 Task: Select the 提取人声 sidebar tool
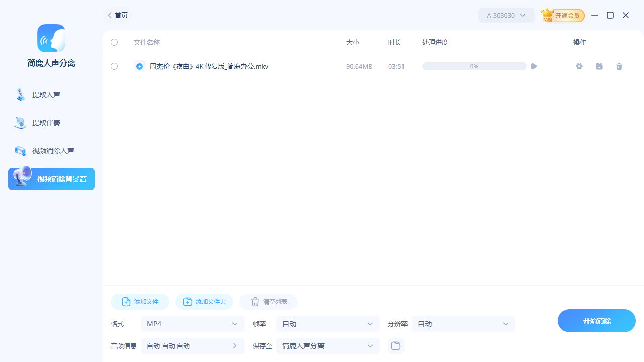pos(51,95)
